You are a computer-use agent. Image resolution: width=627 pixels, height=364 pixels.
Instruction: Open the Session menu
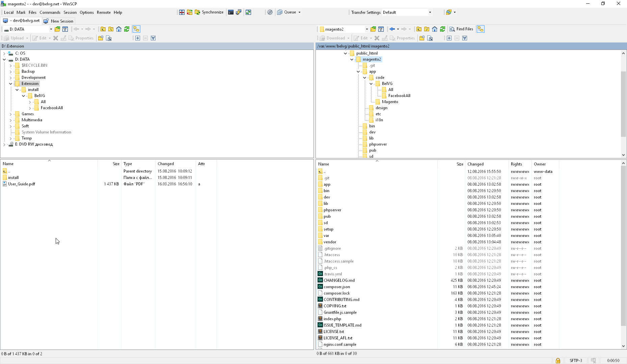click(70, 12)
